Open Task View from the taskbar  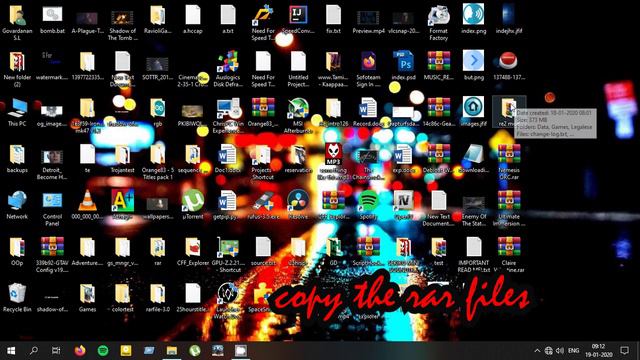(56, 351)
